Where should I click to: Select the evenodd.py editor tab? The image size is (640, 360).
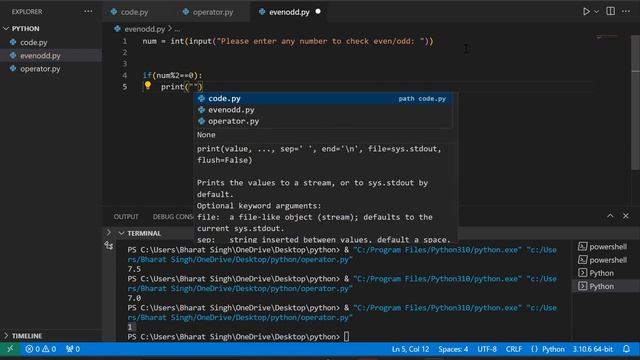[289, 12]
